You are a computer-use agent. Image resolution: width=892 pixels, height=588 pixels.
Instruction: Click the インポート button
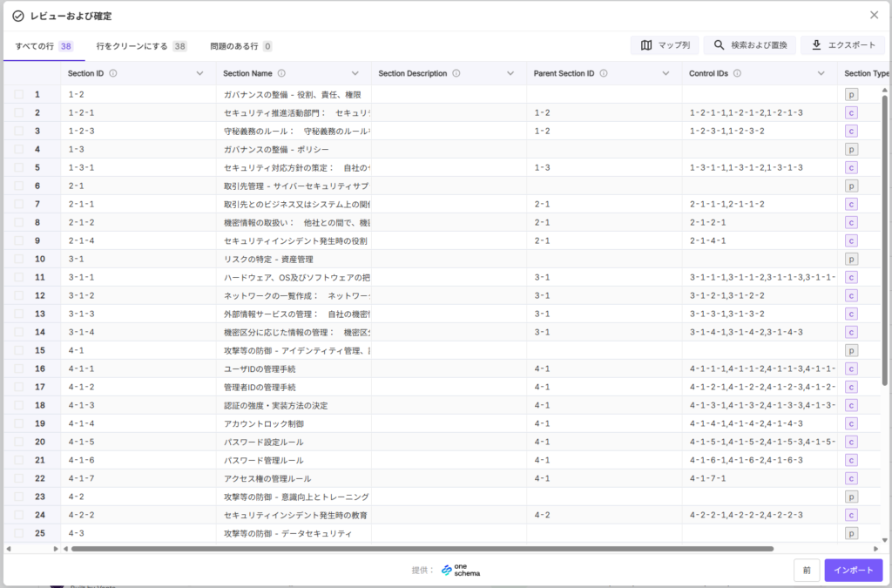pos(853,570)
